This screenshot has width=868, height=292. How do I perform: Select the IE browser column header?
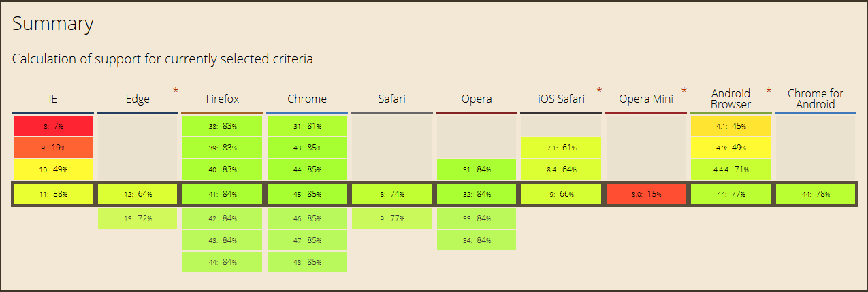(52, 99)
